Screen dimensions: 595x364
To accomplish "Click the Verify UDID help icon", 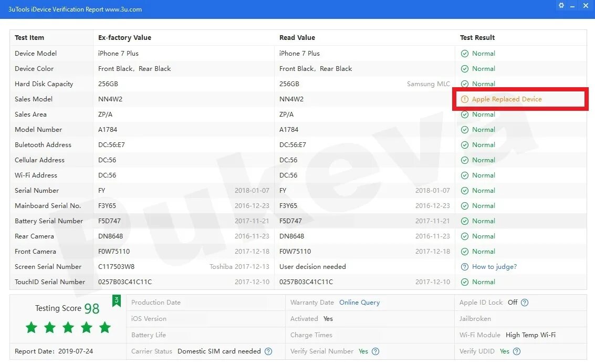I will coord(516,351).
